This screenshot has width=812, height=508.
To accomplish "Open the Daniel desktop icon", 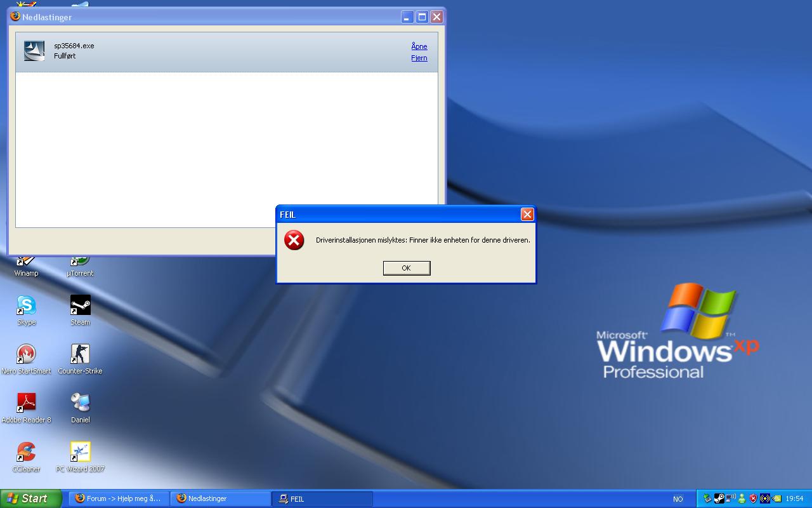I will tap(80, 408).
